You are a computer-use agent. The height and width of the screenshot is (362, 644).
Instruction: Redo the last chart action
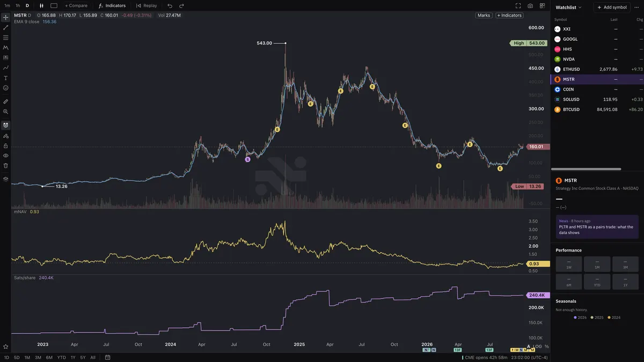181,5
